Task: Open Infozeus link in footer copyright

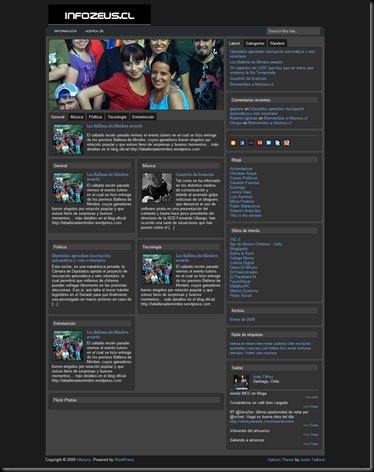Action: [83, 460]
